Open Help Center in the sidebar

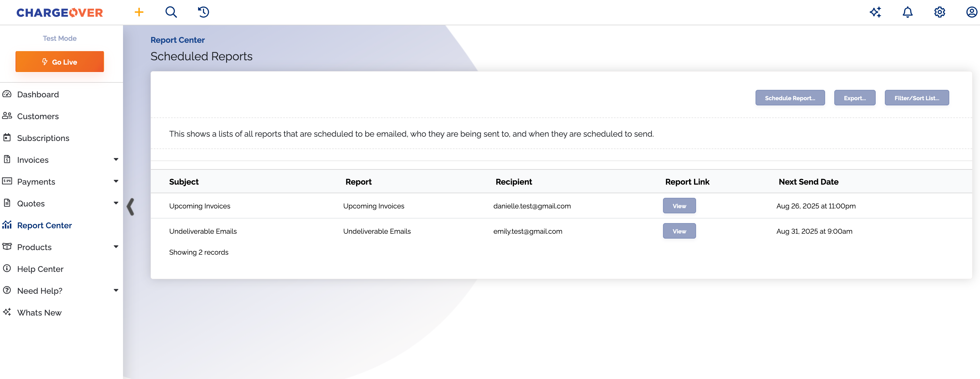[40, 269]
